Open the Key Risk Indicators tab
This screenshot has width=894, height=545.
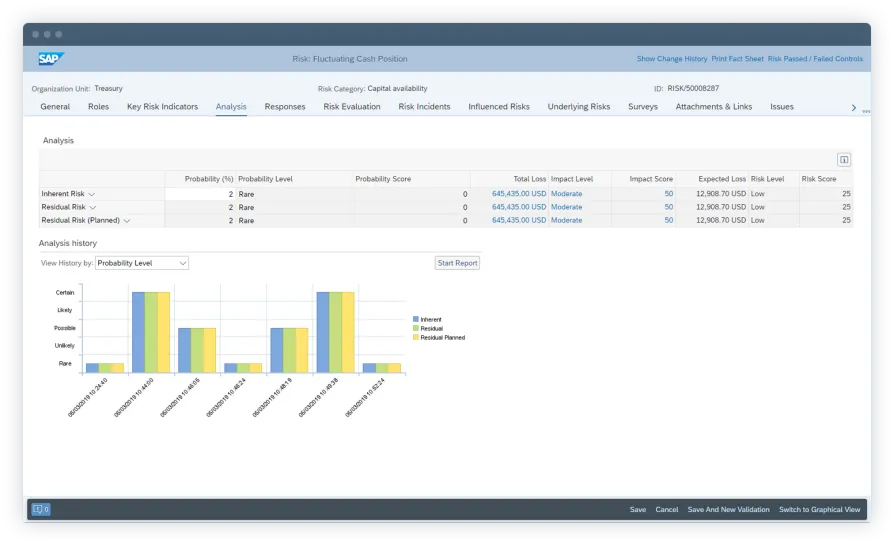click(x=162, y=107)
